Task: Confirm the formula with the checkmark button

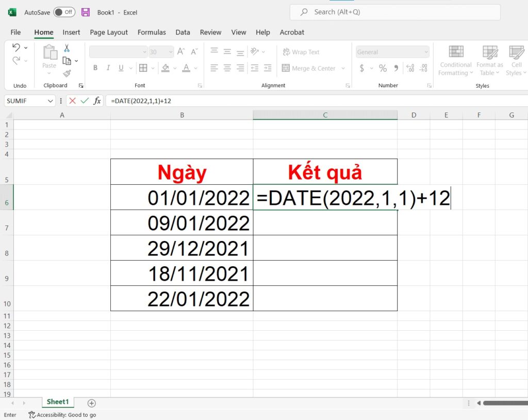Action: click(84, 101)
